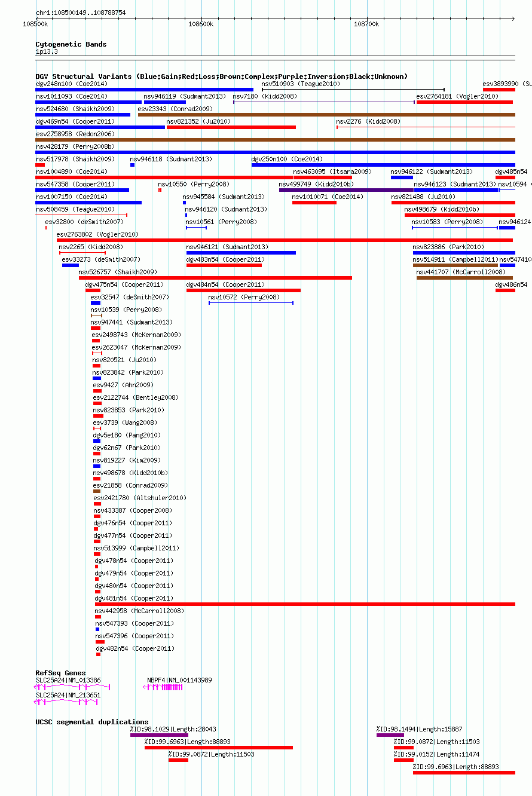
Task: Click the esv23343 (Conrad2009) brown bar
Action: coord(326,115)
